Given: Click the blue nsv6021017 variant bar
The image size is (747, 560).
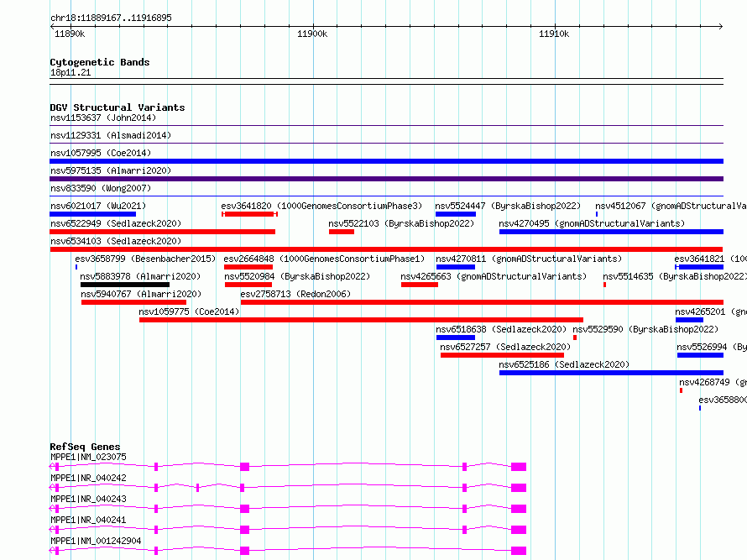Looking at the screenshot, I should click(x=92, y=214).
